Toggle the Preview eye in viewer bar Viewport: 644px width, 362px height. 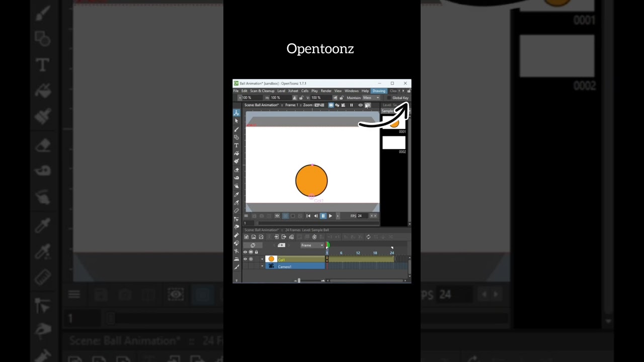[360, 105]
